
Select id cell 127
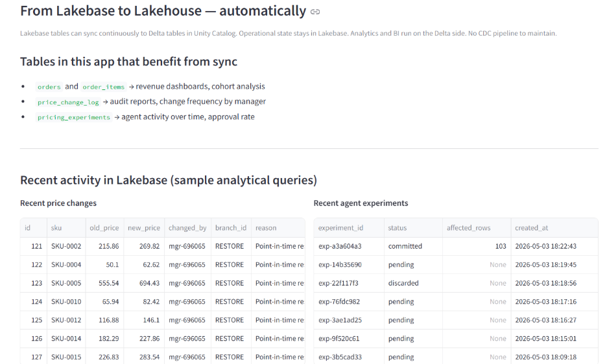click(x=34, y=357)
